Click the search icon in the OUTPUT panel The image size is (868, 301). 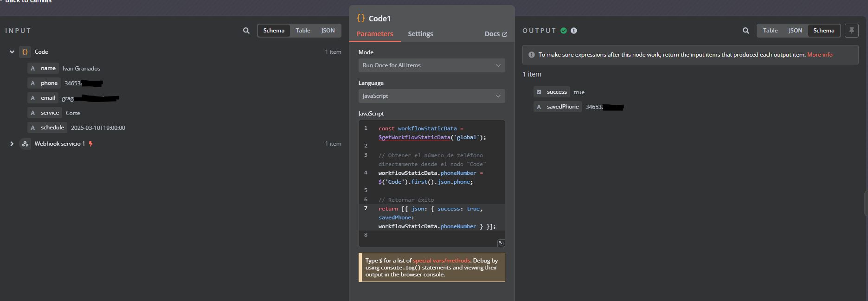746,31
